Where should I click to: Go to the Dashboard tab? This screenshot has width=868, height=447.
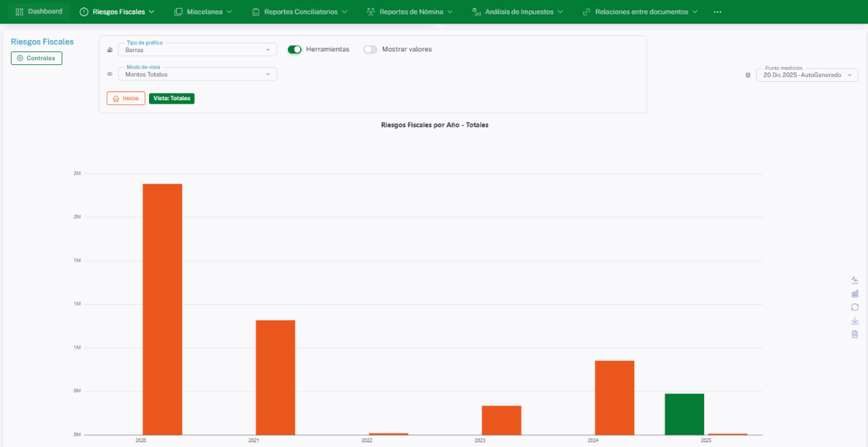[39, 12]
